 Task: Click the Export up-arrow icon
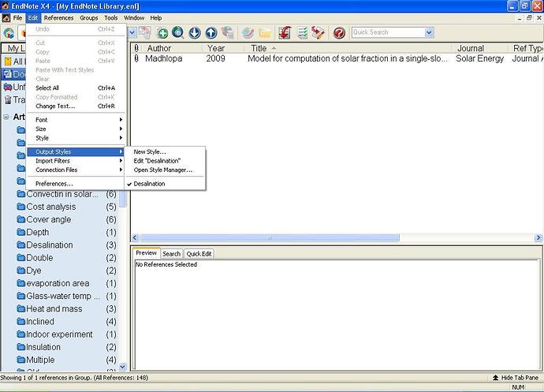(211, 33)
